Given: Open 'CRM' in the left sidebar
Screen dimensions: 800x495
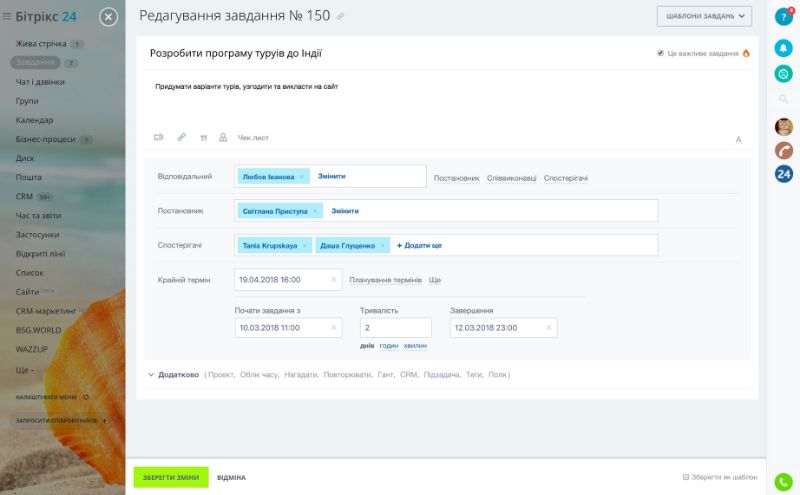Looking at the screenshot, I should pyautogui.click(x=25, y=196).
